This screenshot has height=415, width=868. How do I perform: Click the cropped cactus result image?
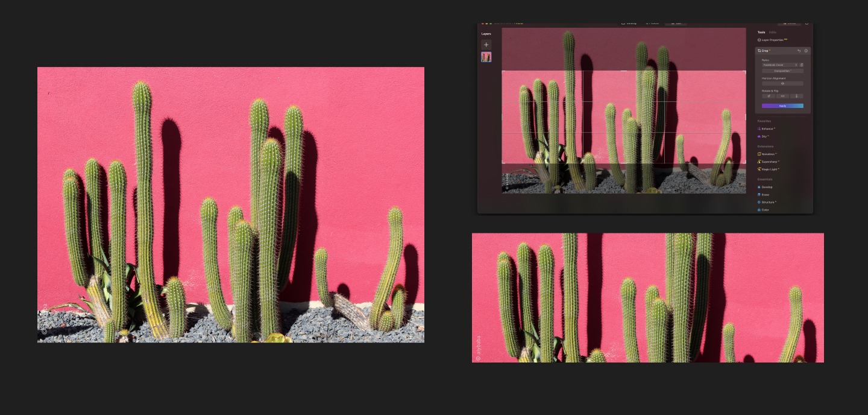(x=648, y=298)
